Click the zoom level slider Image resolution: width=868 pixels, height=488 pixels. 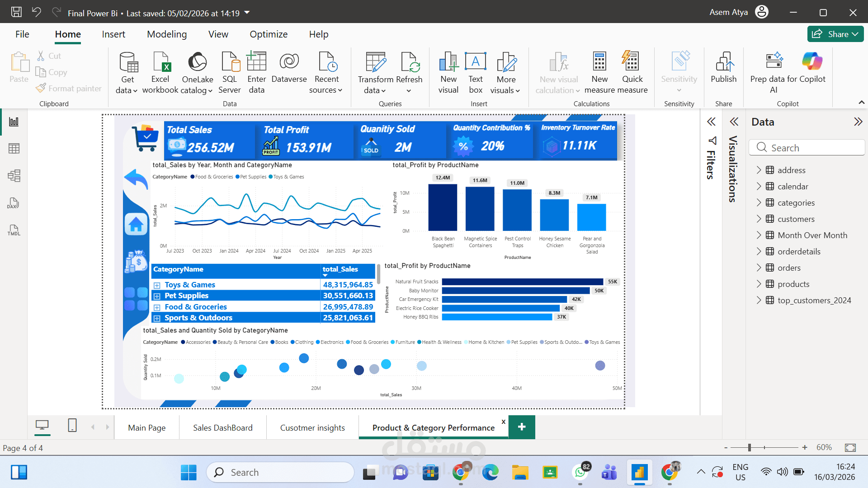(x=750, y=447)
